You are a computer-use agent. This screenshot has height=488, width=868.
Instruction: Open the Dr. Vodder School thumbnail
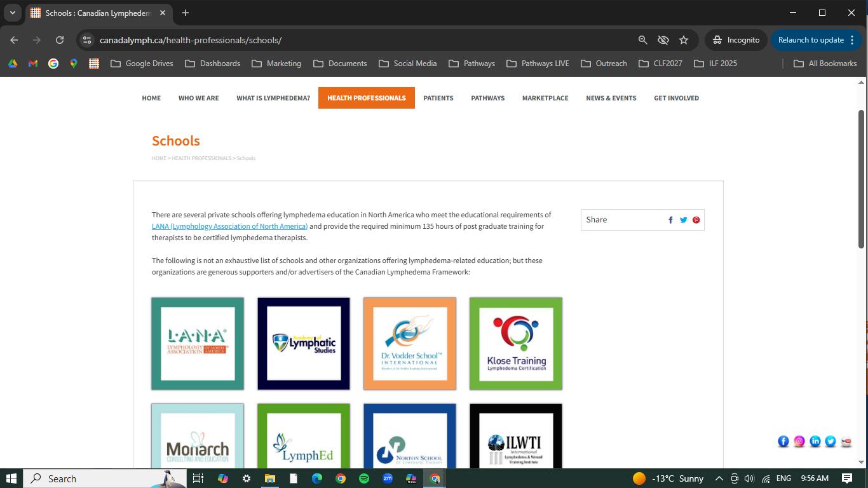(x=410, y=344)
